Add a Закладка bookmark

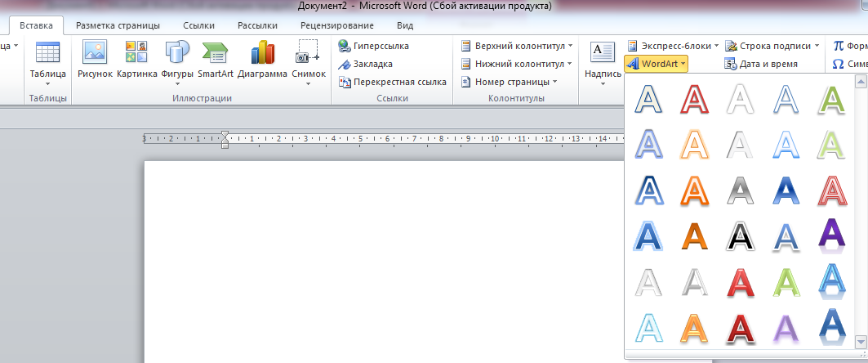[365, 65]
